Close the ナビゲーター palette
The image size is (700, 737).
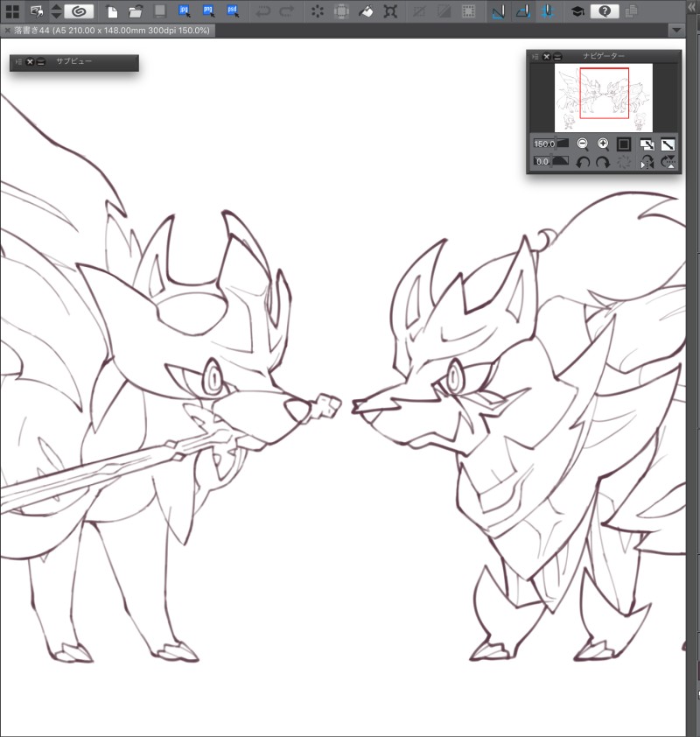546,56
